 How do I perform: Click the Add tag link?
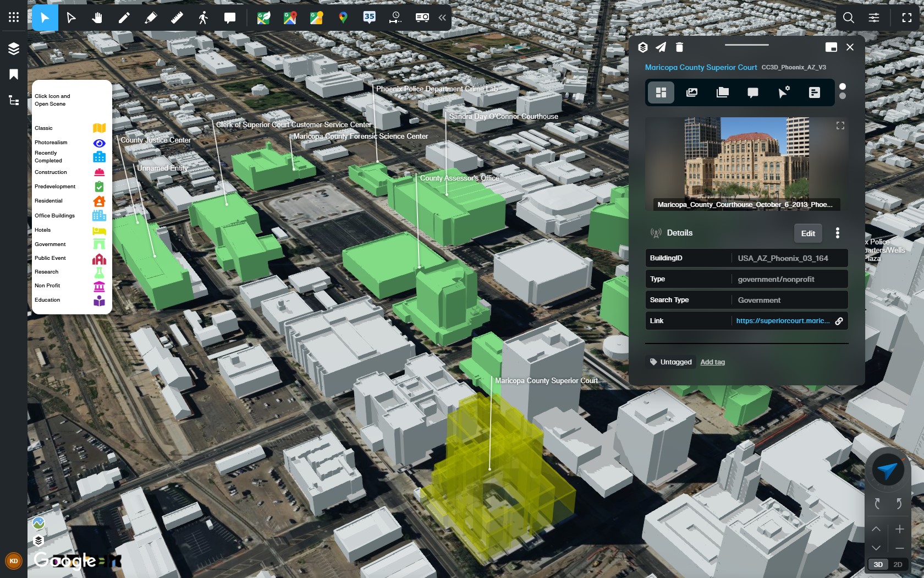[x=712, y=362]
